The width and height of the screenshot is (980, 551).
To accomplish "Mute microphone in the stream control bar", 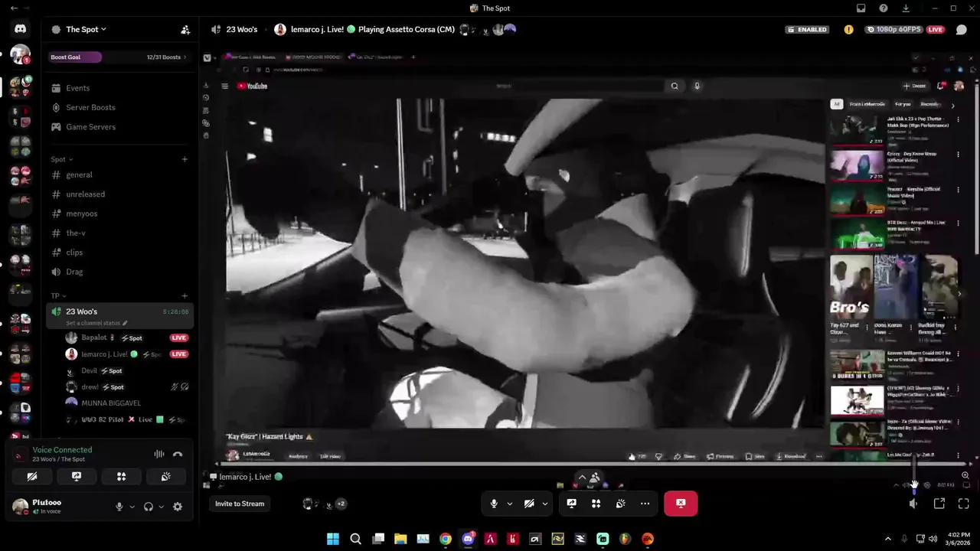I will [494, 504].
